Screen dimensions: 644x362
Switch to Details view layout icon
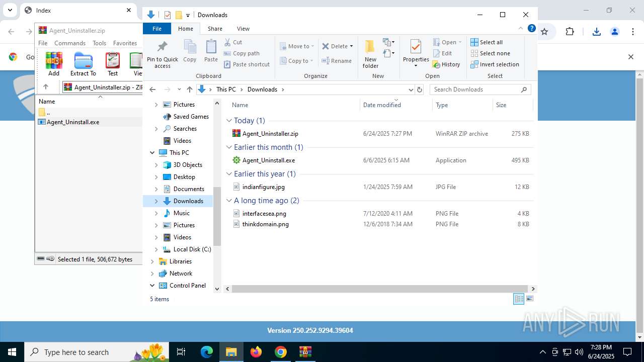point(519,299)
